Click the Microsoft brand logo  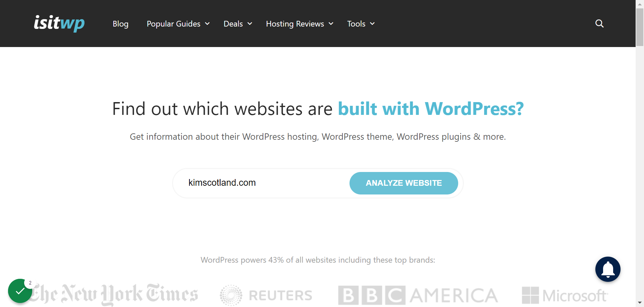[x=565, y=295]
